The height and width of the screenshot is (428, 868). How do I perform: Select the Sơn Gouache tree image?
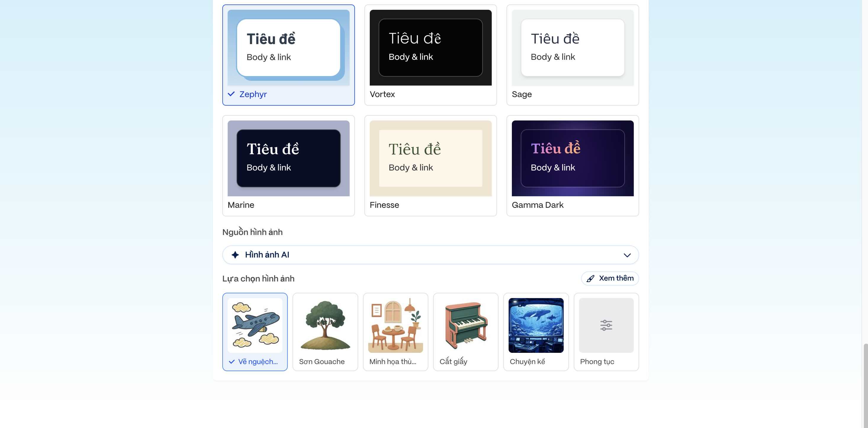(x=325, y=325)
